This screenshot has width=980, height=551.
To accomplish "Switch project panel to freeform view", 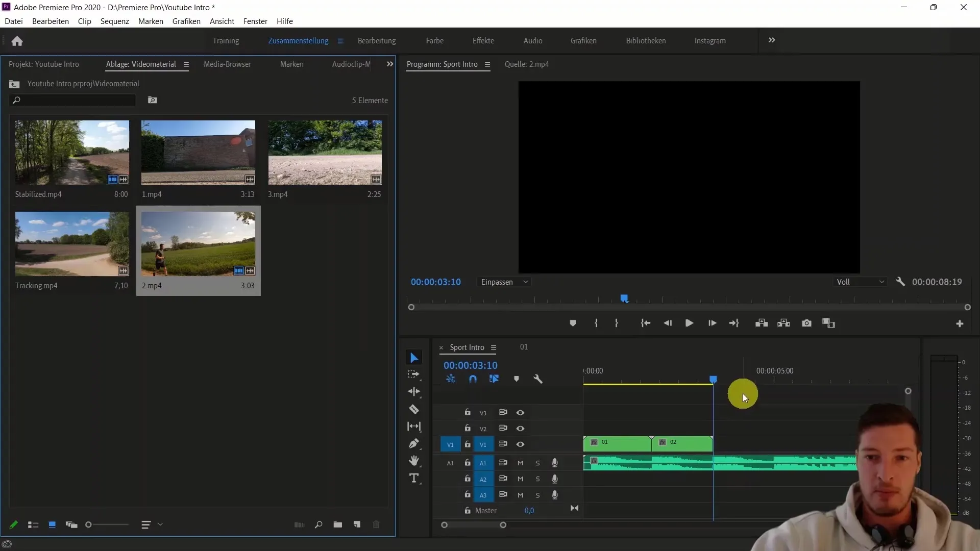I will pos(71,524).
